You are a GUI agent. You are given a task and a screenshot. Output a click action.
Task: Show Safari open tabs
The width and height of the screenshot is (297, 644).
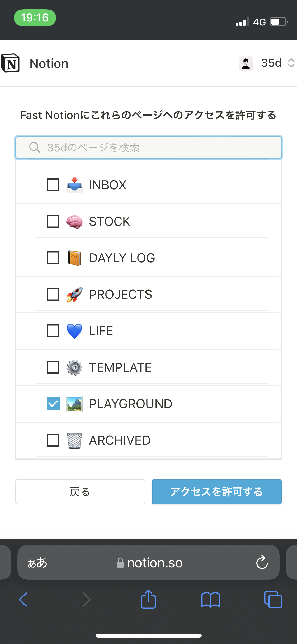click(x=273, y=600)
